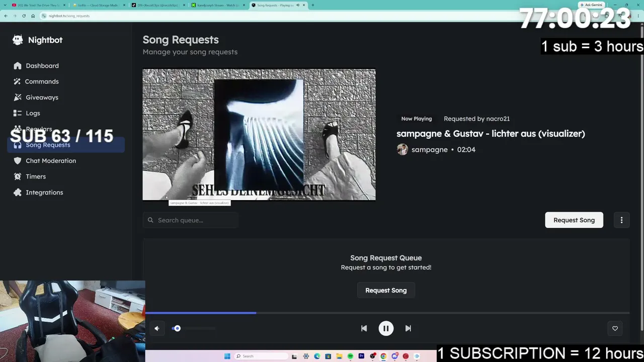
Task: Click the Timers clock icon
Action: (x=18, y=176)
